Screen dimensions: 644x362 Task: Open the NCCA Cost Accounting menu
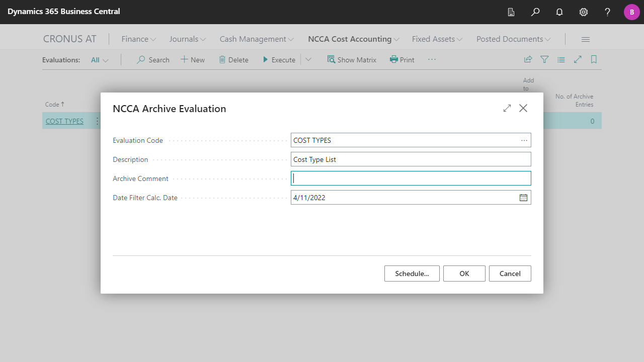tap(354, 39)
